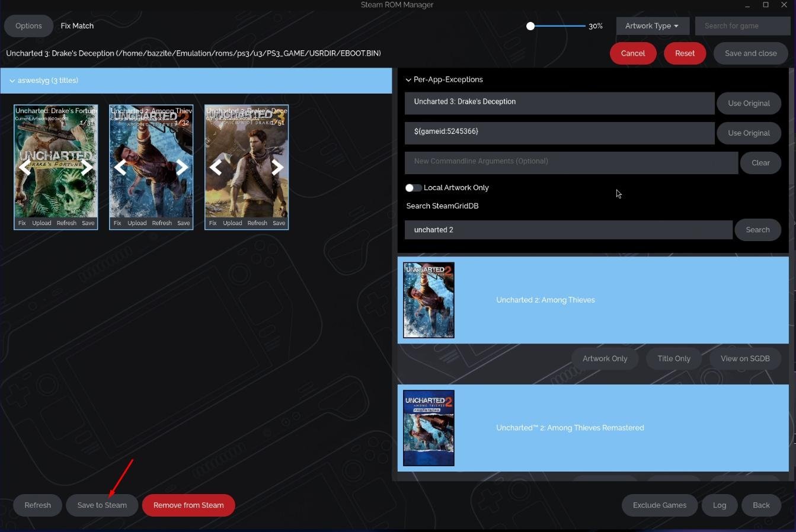Click Upload on Uncharted: Drake's Fortune card
Image resolution: width=796 pixels, height=532 pixels.
click(x=41, y=223)
